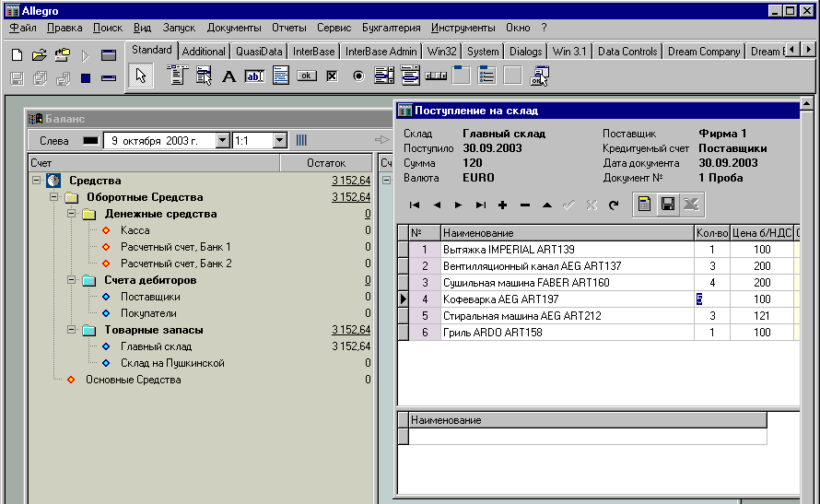
Task: Collapse the Счета дебиторов node
Action: click(x=72, y=280)
